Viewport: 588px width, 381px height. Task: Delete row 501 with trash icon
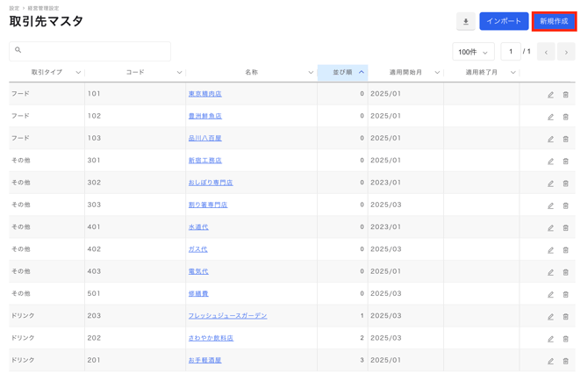pos(565,294)
